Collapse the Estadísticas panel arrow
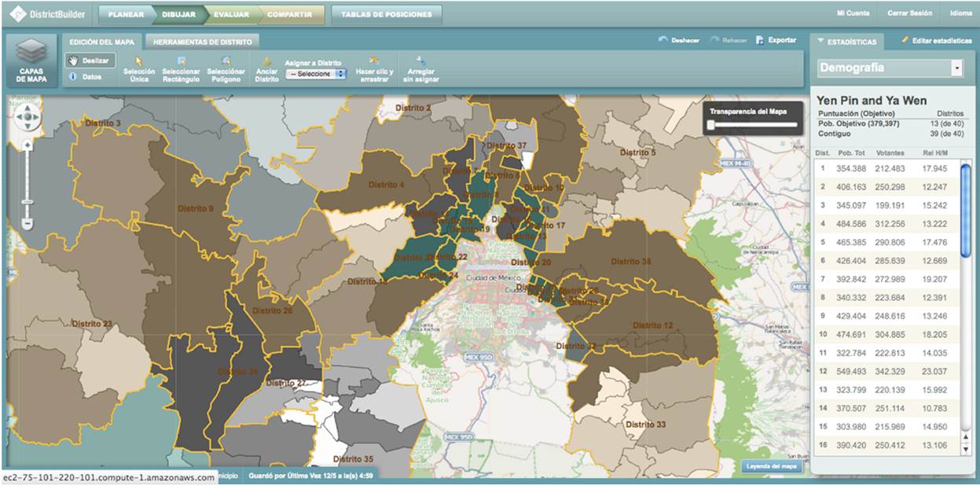This screenshot has height=485, width=980. (x=821, y=40)
